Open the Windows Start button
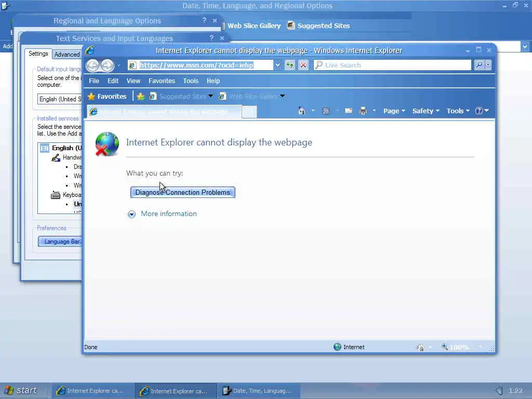 point(22,391)
